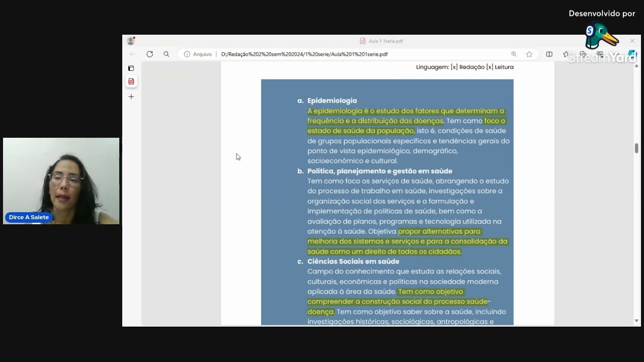Click the browser profile avatar icon
This screenshot has height=362, width=644.
coord(131,41)
